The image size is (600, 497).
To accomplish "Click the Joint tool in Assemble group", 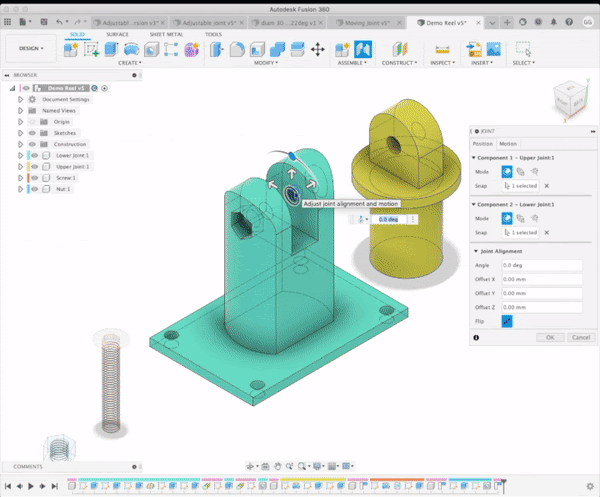I will point(364,49).
